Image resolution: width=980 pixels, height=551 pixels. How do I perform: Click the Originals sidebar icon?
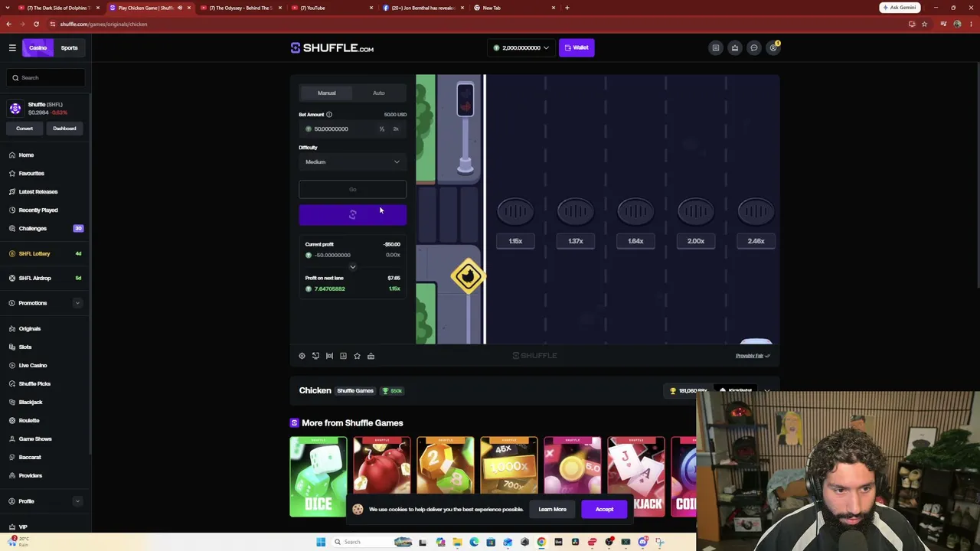pyautogui.click(x=12, y=328)
